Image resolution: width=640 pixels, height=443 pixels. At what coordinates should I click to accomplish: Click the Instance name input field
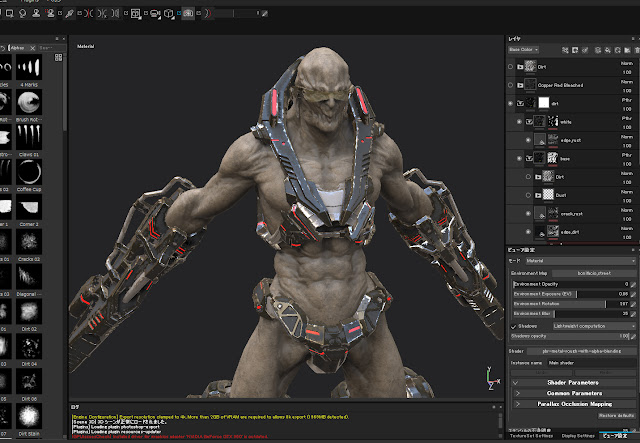coord(591,363)
